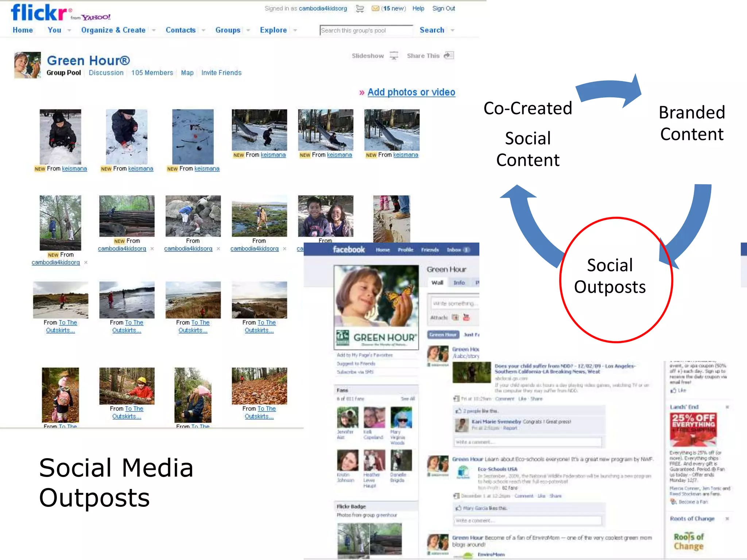Click the Green Hour group avatar icon

pyautogui.click(x=27, y=65)
